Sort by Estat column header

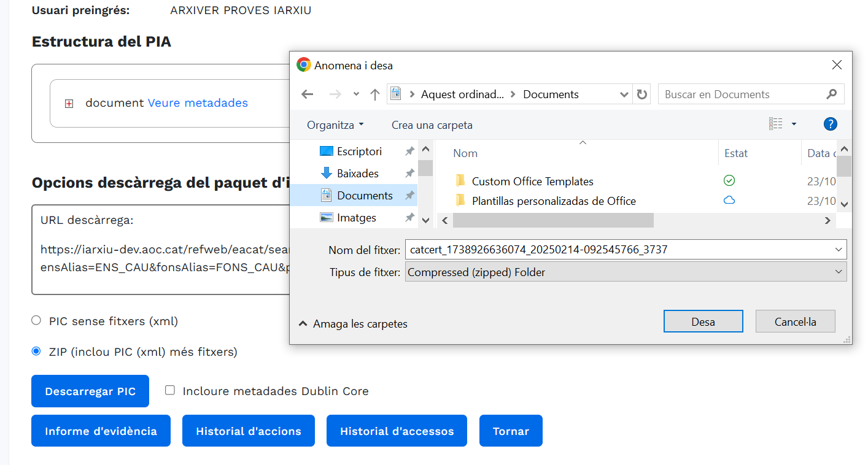pyautogui.click(x=736, y=153)
